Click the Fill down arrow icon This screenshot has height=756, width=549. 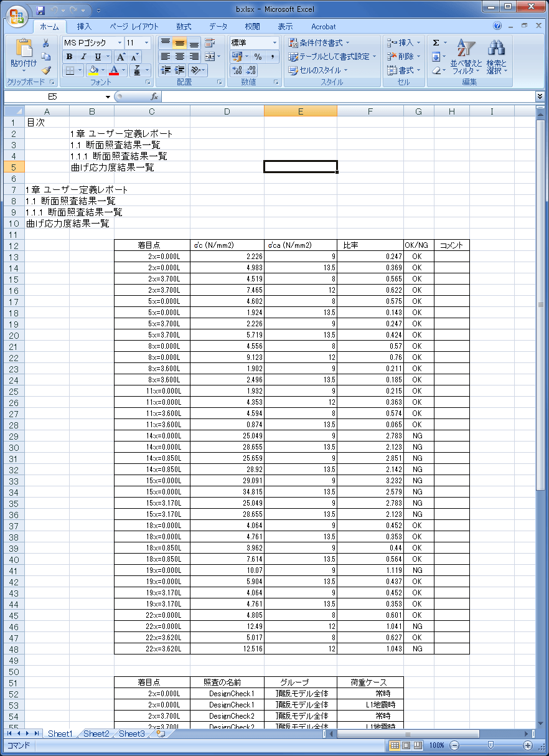pos(436,57)
